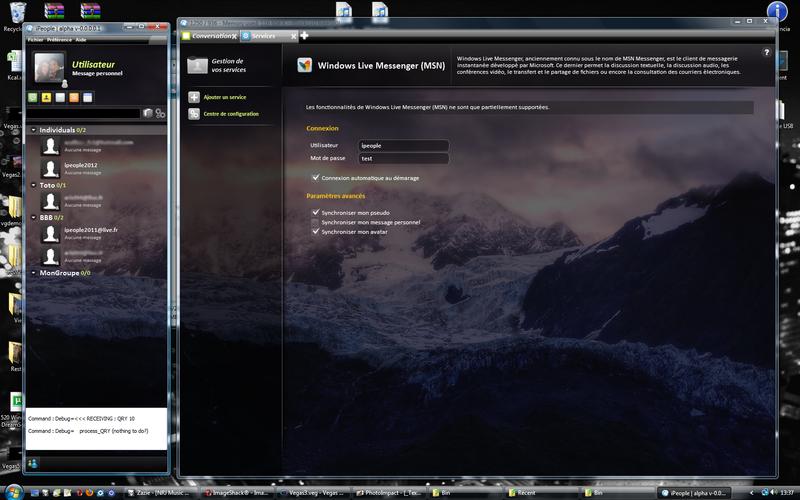The image size is (800, 500).
Task: Click status icon below the user avatar
Action: (65, 84)
